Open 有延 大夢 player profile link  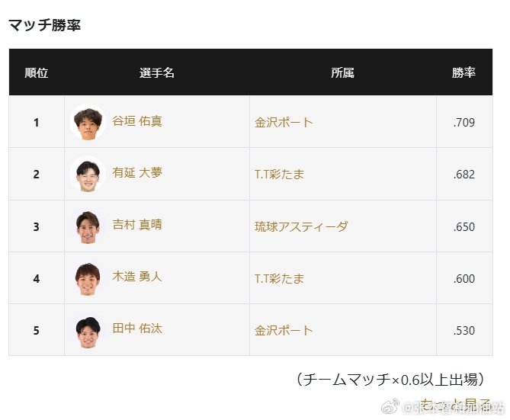click(x=137, y=173)
